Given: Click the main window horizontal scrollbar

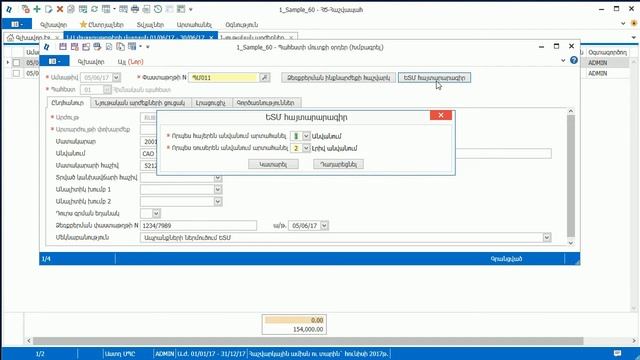Looking at the screenshot, I should [x=308, y=341].
